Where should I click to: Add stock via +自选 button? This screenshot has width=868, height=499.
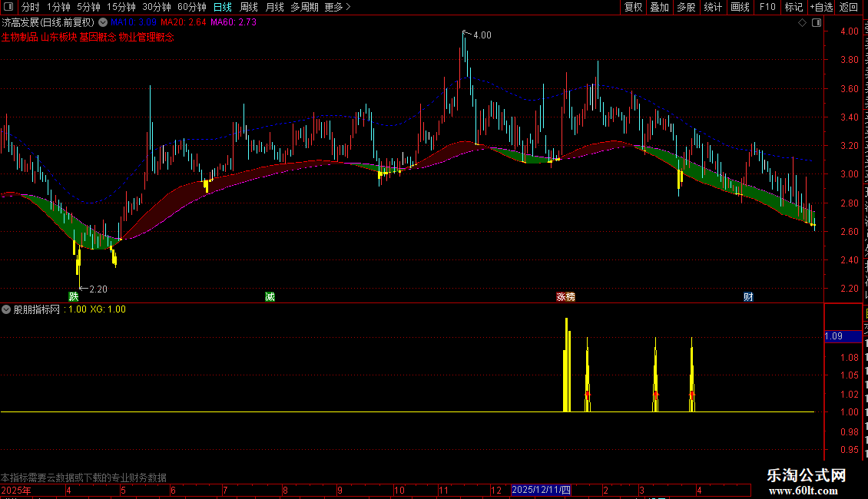pyautogui.click(x=821, y=7)
